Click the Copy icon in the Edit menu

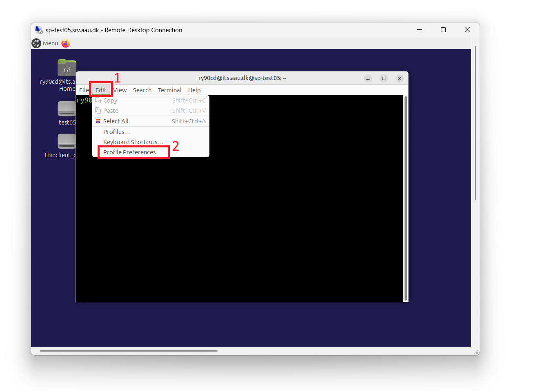[98, 100]
